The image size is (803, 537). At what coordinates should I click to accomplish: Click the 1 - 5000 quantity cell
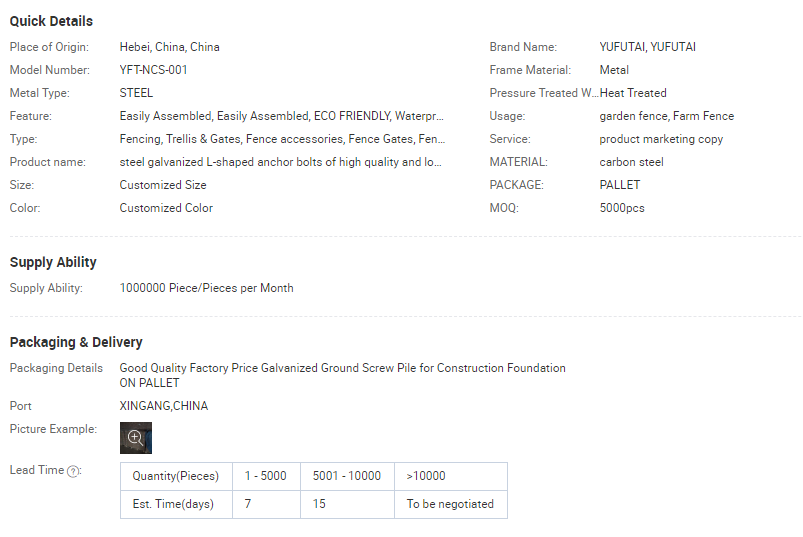(266, 476)
